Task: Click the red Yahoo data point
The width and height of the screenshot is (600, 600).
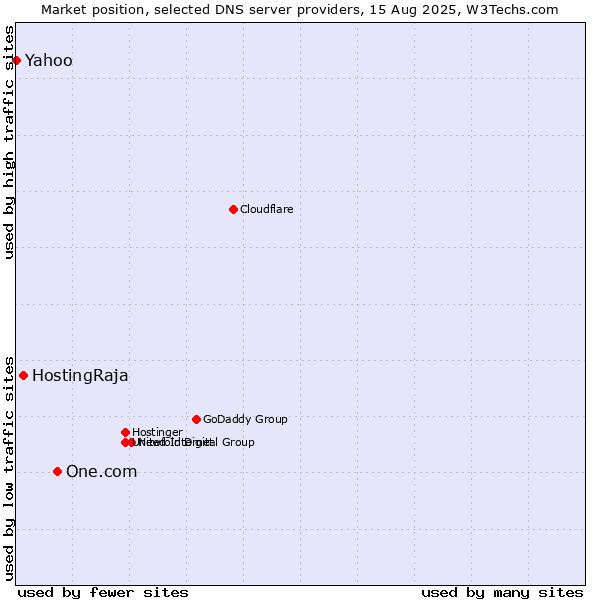Action: [x=16, y=60]
